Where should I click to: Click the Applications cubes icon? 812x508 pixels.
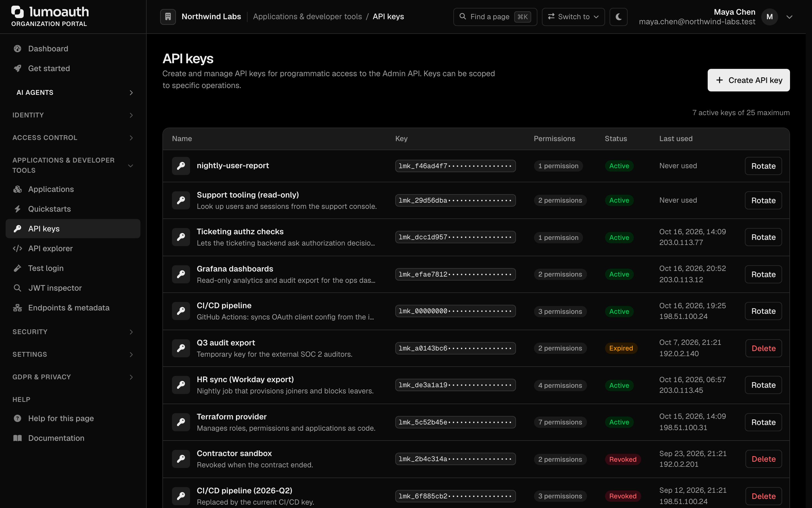(17, 189)
